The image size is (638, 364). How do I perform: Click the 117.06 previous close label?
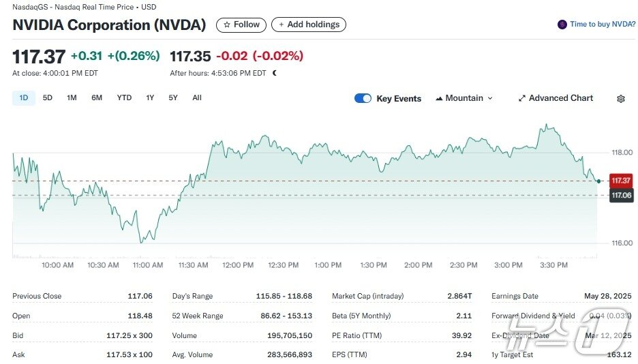pyautogui.click(x=620, y=196)
